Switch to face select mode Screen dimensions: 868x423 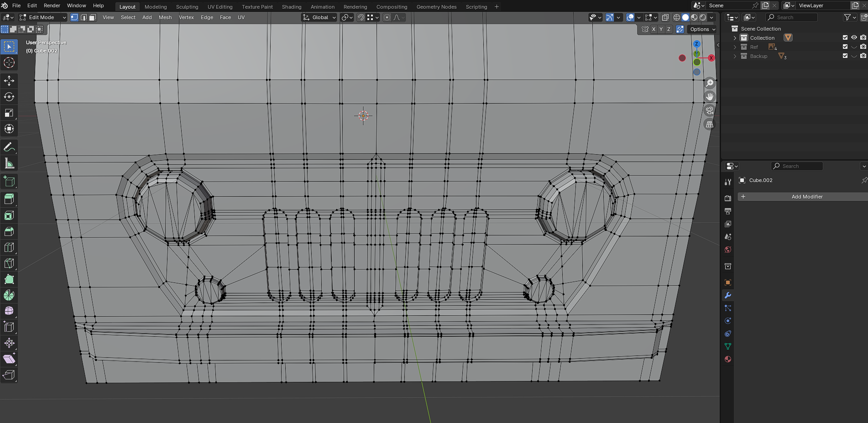pyautogui.click(x=92, y=17)
